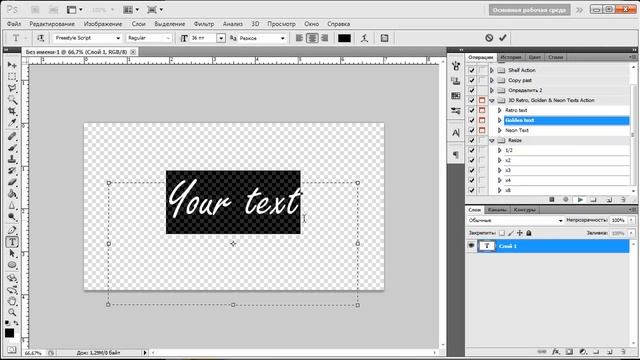Toggle the Retro text action checkbox
The width and height of the screenshot is (640, 360).
(x=472, y=110)
